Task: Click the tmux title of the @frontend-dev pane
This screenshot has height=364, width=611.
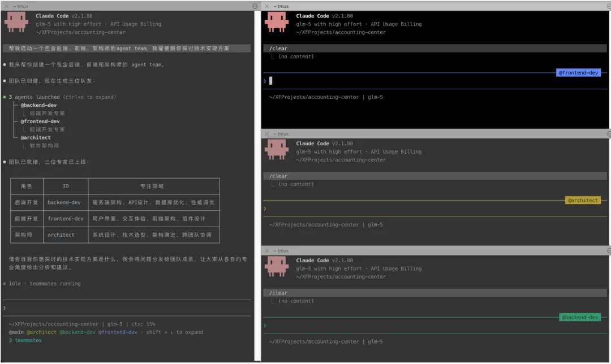Action: coord(281,6)
